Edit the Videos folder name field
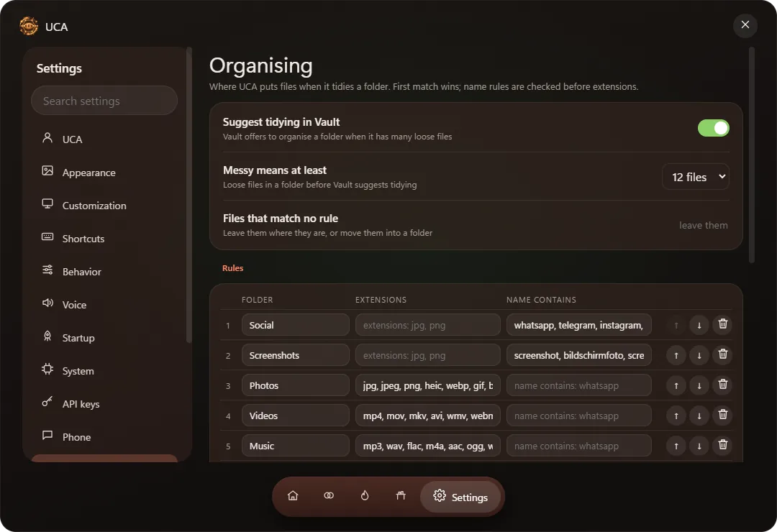 pyautogui.click(x=296, y=416)
